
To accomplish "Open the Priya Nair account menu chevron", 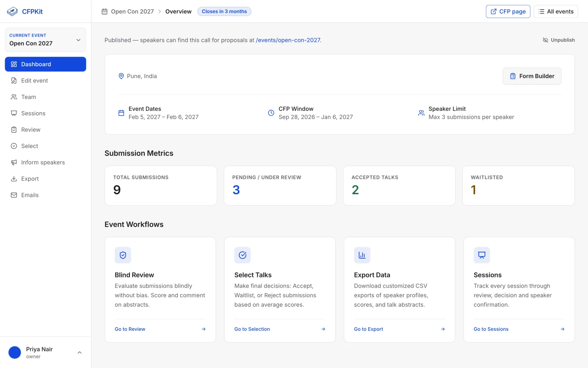I will [x=79, y=353].
